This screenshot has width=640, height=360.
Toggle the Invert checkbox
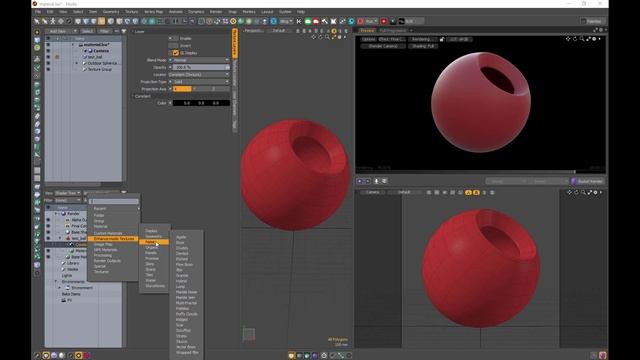pyautogui.click(x=173, y=46)
